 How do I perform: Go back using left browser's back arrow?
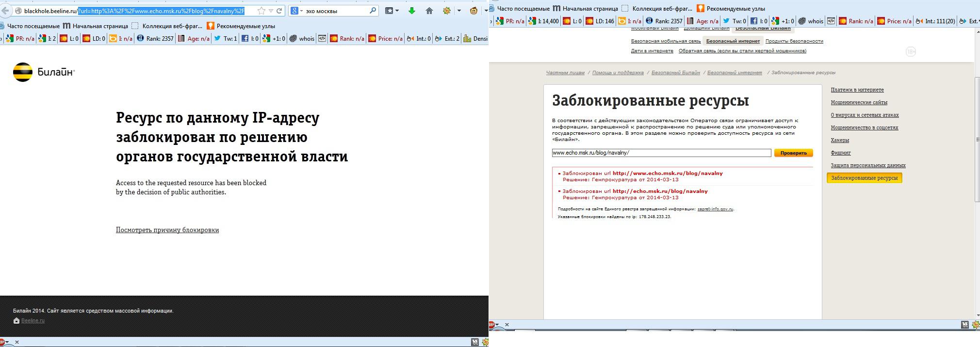4,10
